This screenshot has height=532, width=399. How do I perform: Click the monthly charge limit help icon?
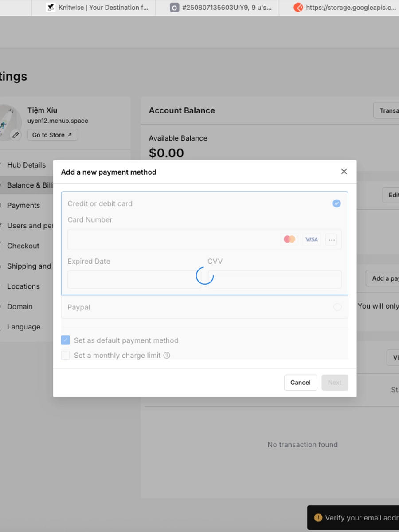point(167,355)
